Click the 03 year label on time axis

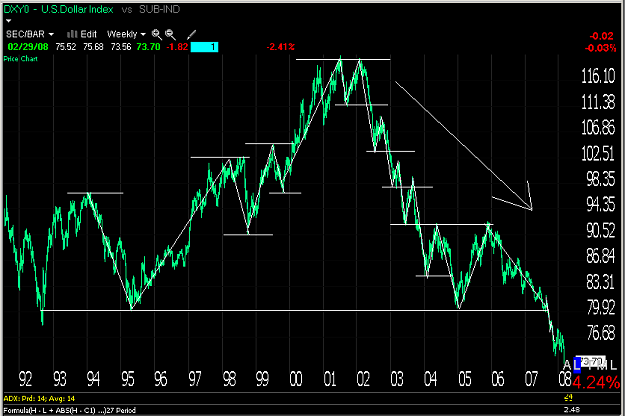[397, 379]
